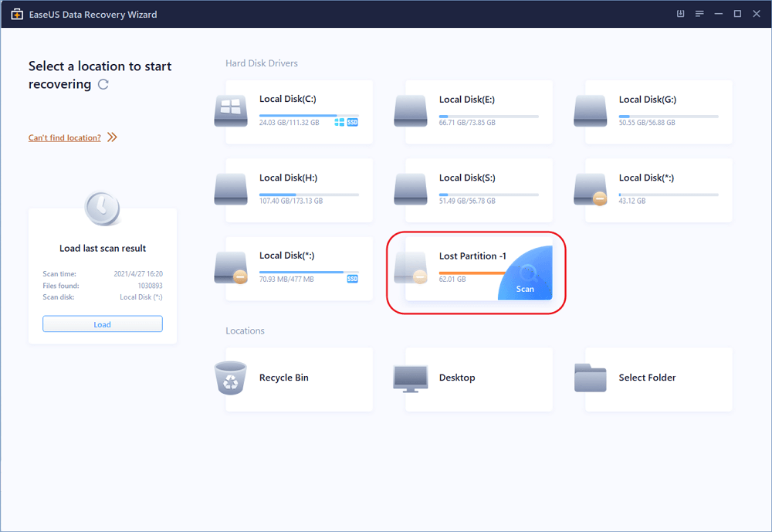Click the 66.71 GB/73.85 GB size text
This screenshot has width=772, height=532.
[467, 122]
